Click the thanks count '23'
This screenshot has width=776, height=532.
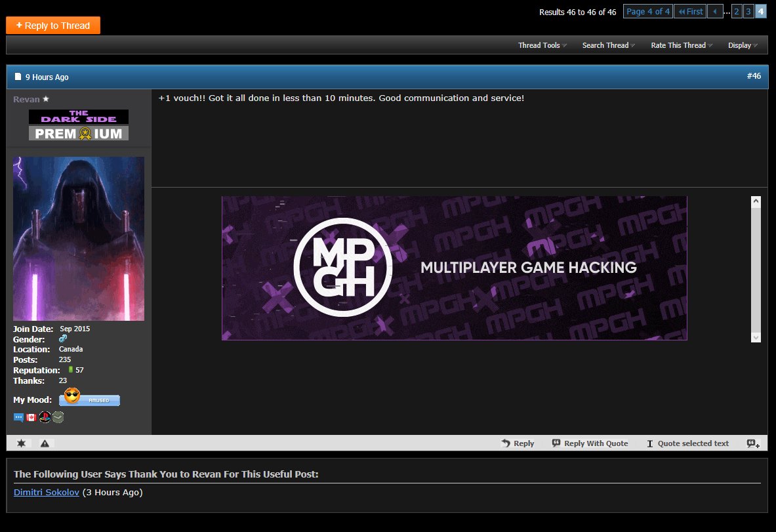63,380
